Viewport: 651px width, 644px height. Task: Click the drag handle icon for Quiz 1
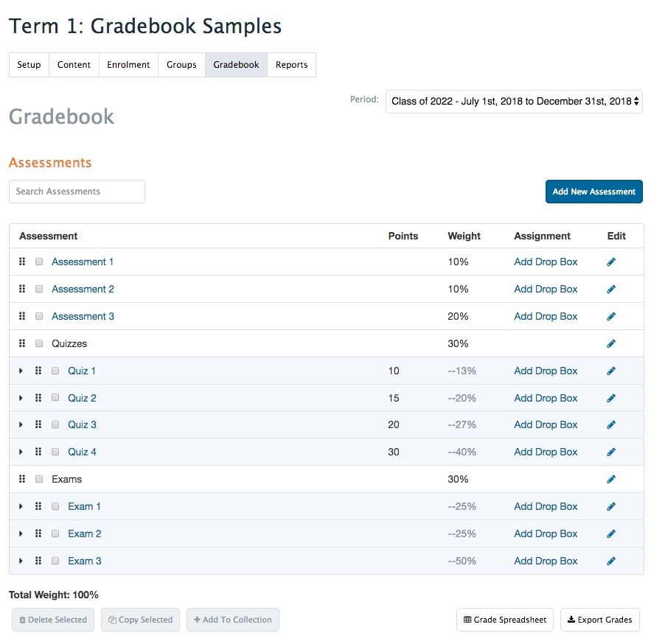coord(38,371)
